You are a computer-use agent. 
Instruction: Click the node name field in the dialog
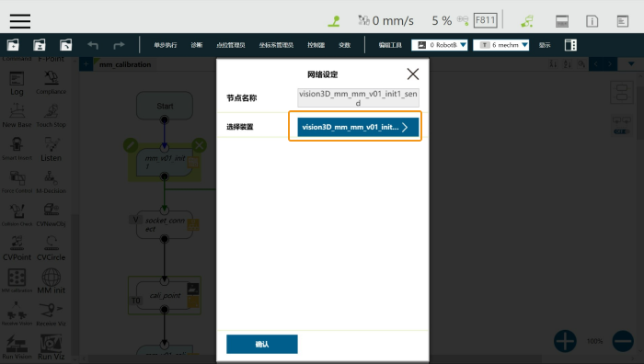pyautogui.click(x=358, y=98)
